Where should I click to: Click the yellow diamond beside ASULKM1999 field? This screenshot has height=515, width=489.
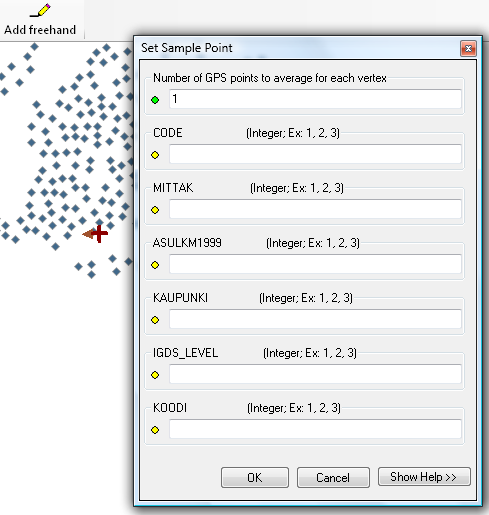[155, 265]
